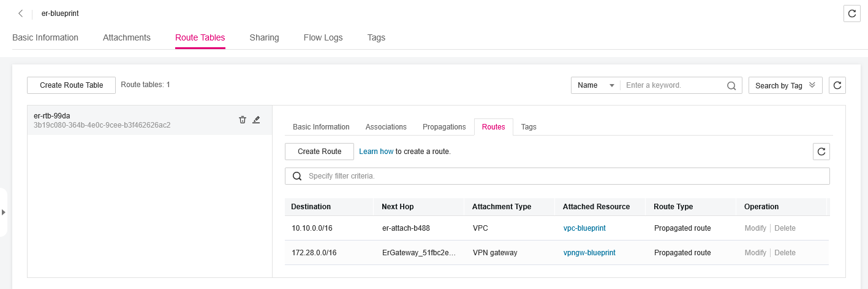Select the Propagations sub-tab
Viewport: 868px width, 289px height.
(444, 127)
